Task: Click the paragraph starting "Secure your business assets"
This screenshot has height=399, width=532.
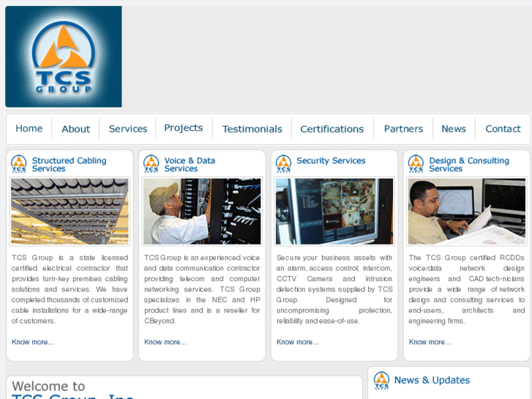Action: pos(334,289)
